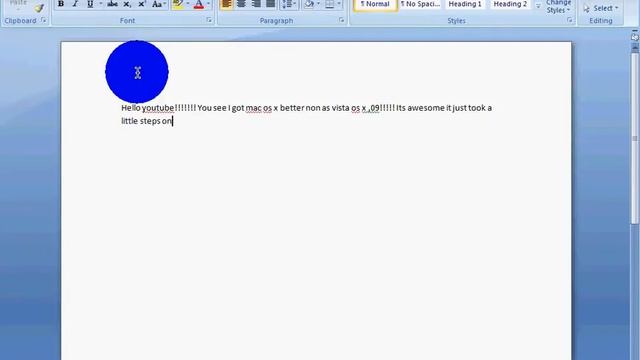
Task: Click the scrollbar up arrow
Action: pyautogui.click(x=635, y=47)
